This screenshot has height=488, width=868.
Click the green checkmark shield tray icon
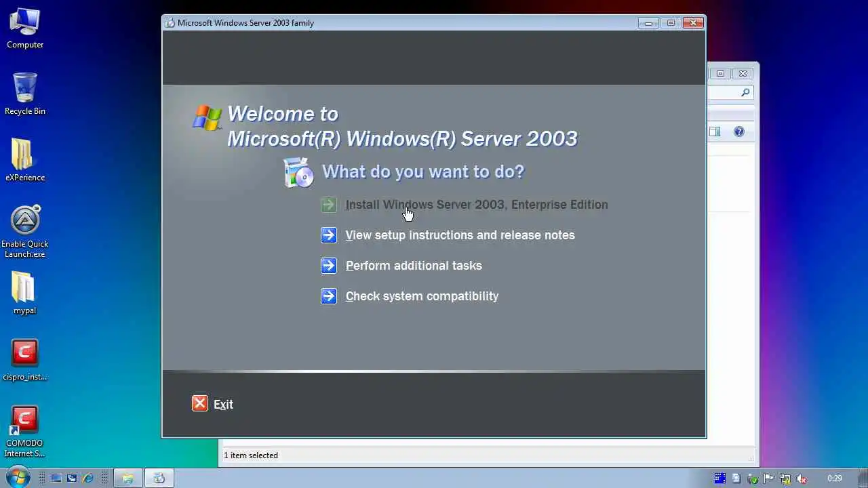753,478
